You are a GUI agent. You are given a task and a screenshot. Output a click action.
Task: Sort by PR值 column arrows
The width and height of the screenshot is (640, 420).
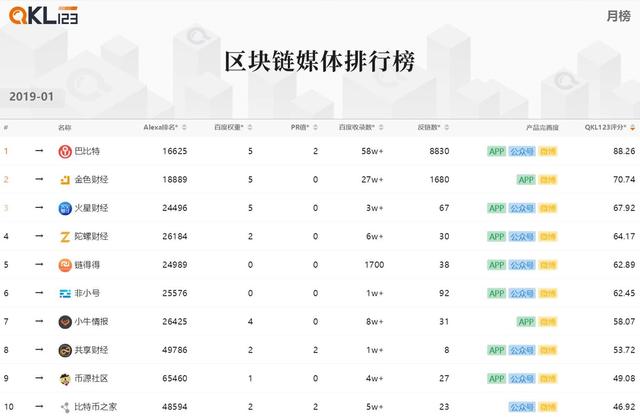point(316,127)
